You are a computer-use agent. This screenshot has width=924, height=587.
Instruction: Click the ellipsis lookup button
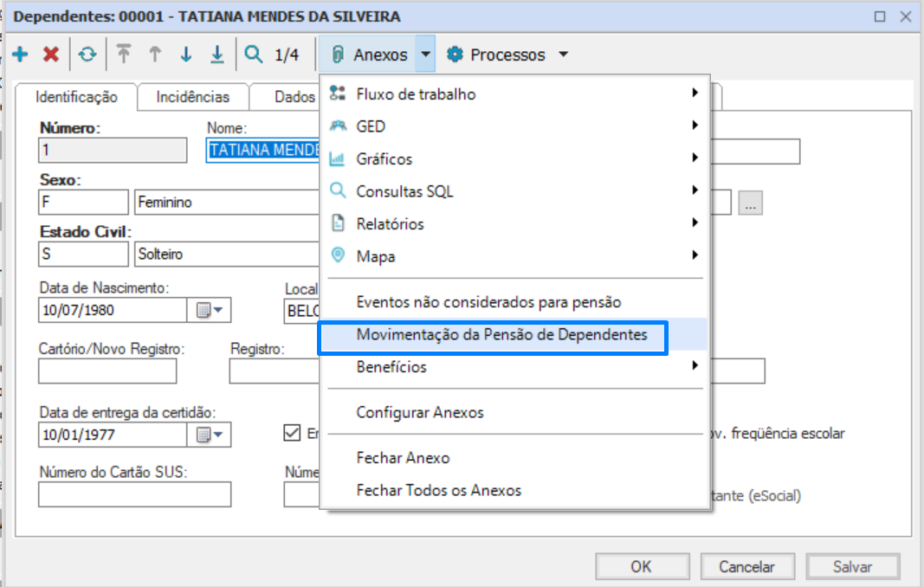[750, 203]
